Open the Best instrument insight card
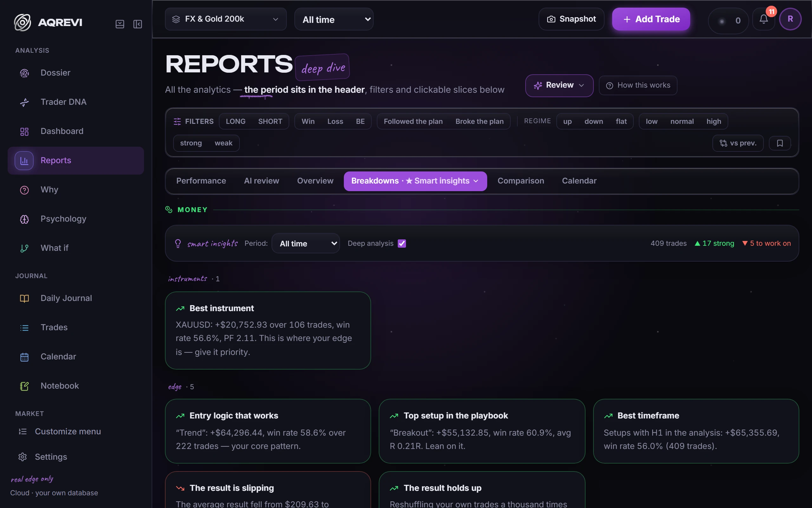The width and height of the screenshot is (812, 508). [268, 331]
